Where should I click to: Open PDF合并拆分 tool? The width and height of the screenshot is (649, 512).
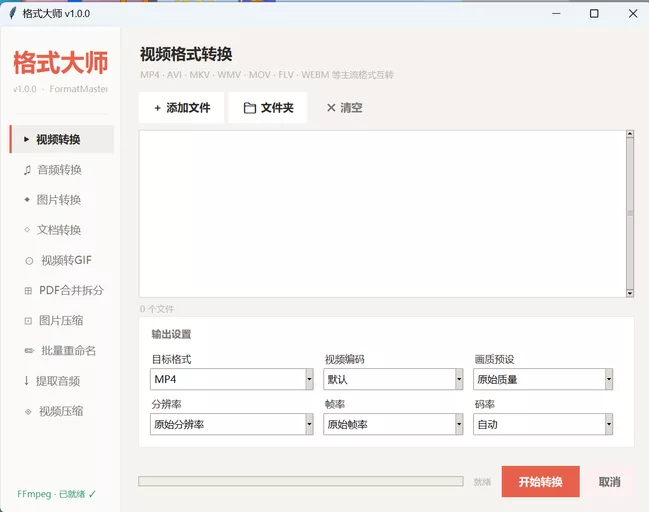(x=62, y=291)
